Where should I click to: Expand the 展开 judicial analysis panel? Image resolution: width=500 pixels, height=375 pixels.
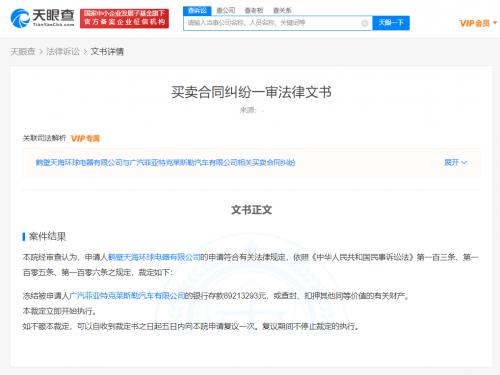pos(455,163)
